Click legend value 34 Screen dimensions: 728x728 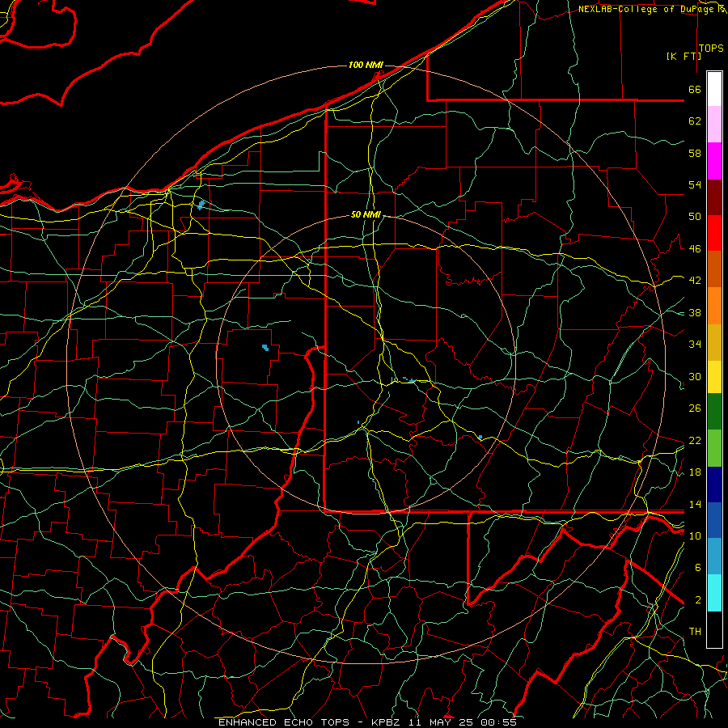695,344
